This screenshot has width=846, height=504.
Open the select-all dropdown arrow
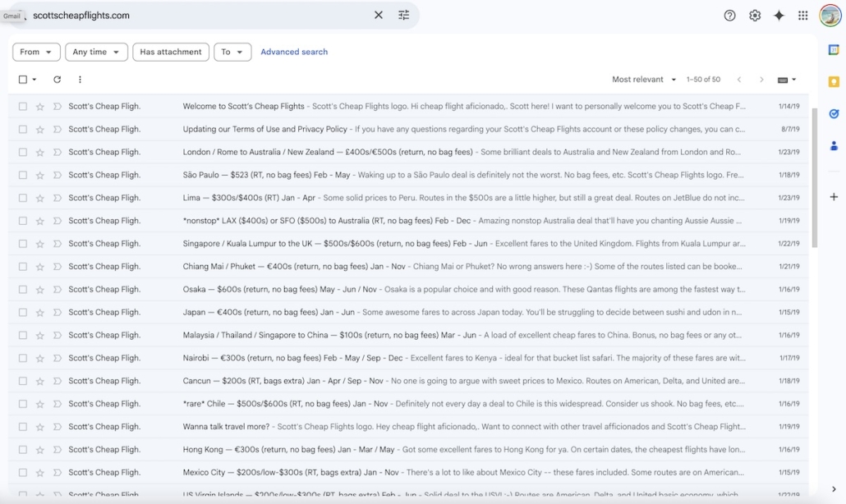pyautogui.click(x=34, y=80)
